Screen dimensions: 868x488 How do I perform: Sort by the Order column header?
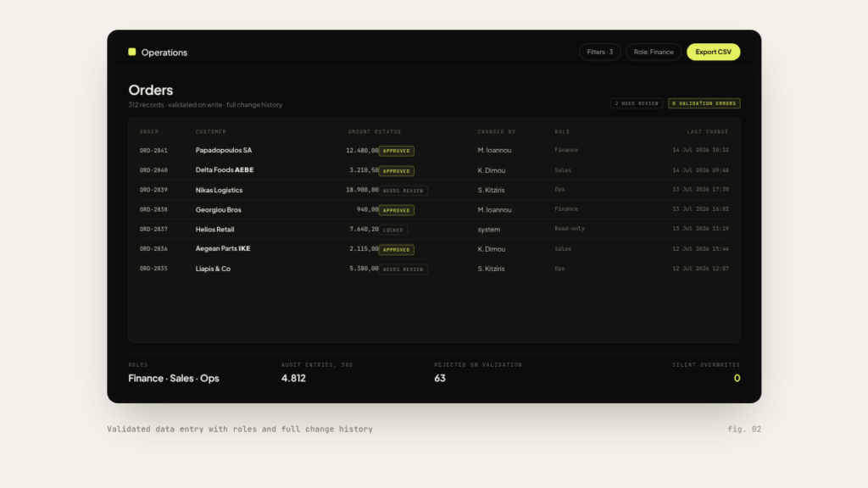pos(149,131)
